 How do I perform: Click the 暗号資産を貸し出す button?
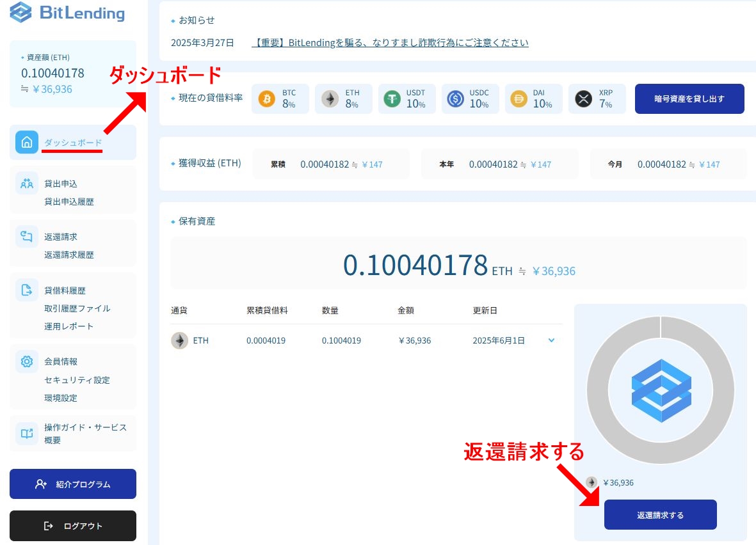click(689, 99)
